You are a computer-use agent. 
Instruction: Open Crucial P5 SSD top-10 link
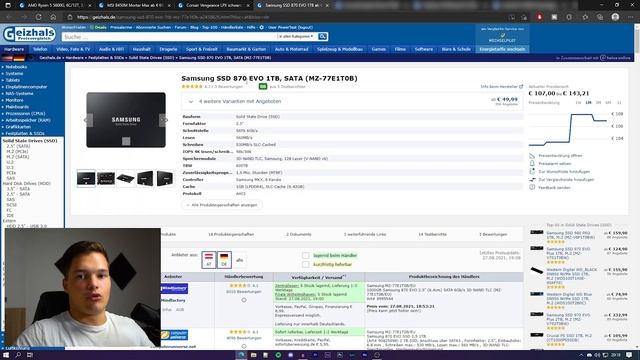click(569, 337)
